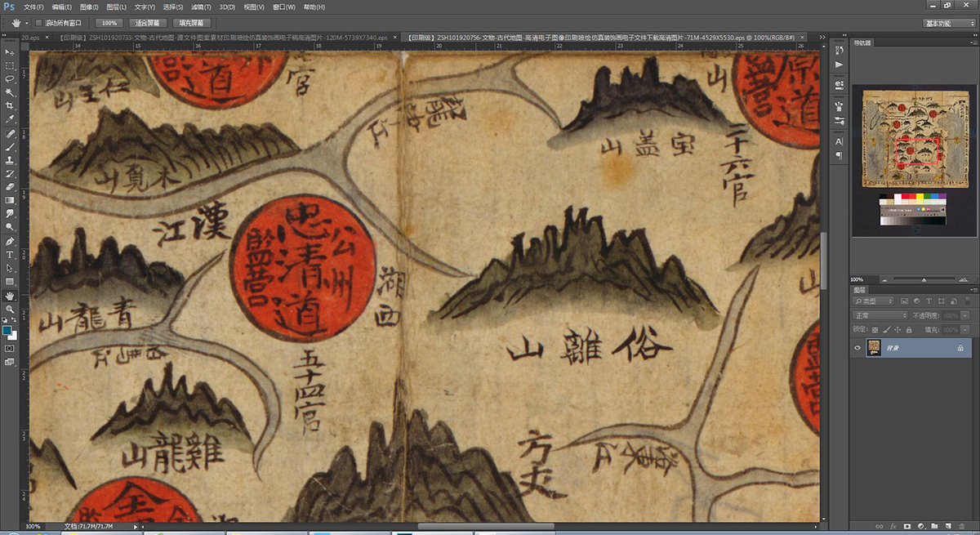The width and height of the screenshot is (980, 535).
Task: Select the Lasso tool
Action: (10, 79)
